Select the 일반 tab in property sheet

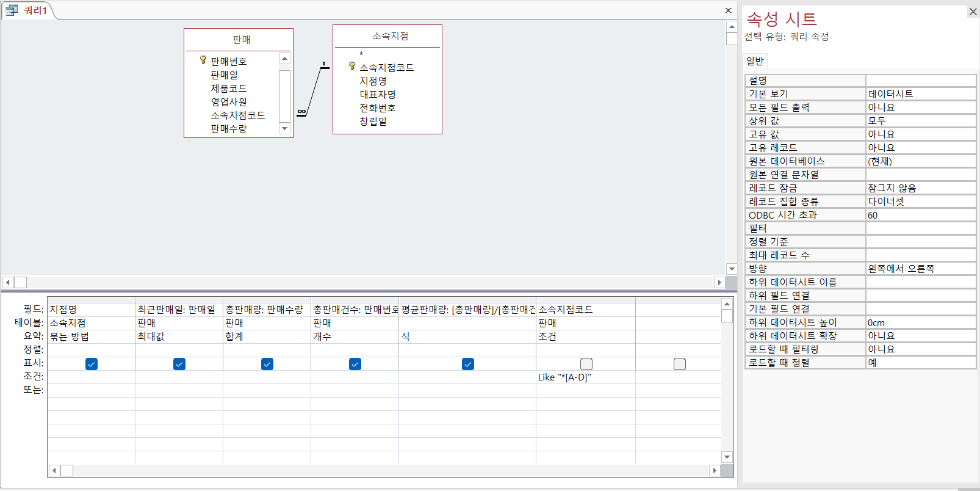click(x=755, y=61)
